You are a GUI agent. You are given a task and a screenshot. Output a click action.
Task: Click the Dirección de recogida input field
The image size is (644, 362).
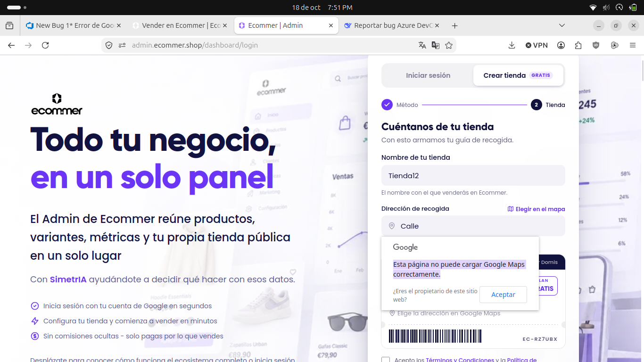coord(473,226)
